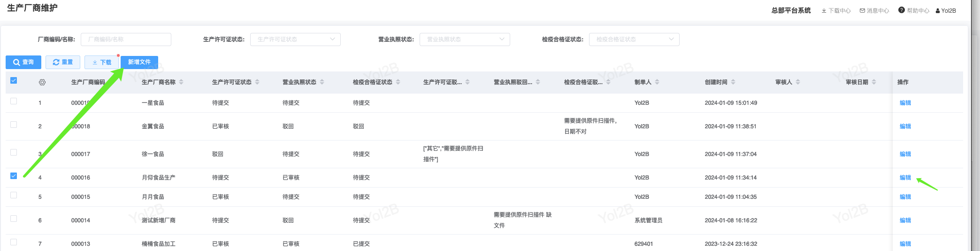Click timestamp 2024-01-09 15:01:49
Viewport: 980px width, 251px height.
(731, 103)
